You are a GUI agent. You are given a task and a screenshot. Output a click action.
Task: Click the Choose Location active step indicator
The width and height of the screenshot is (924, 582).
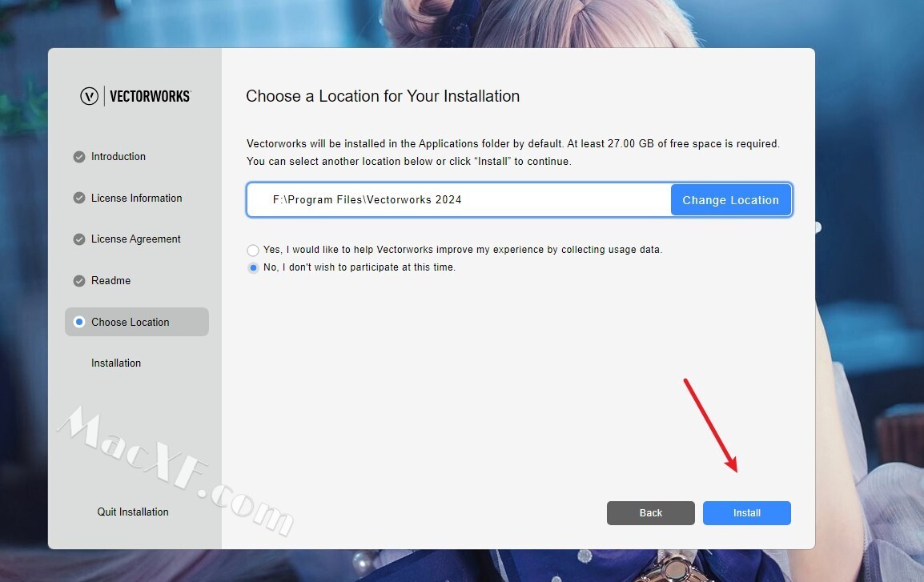(x=79, y=322)
